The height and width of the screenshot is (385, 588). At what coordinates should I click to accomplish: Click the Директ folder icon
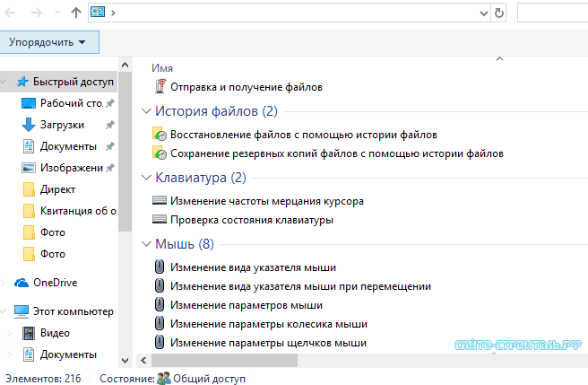point(29,189)
